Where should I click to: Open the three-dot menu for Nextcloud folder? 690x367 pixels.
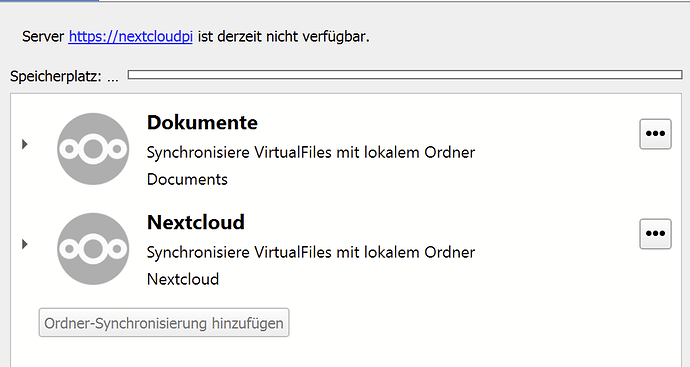pyautogui.click(x=655, y=234)
